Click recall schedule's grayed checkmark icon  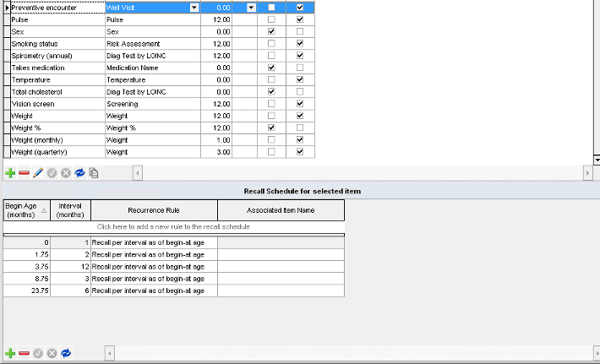(38, 353)
